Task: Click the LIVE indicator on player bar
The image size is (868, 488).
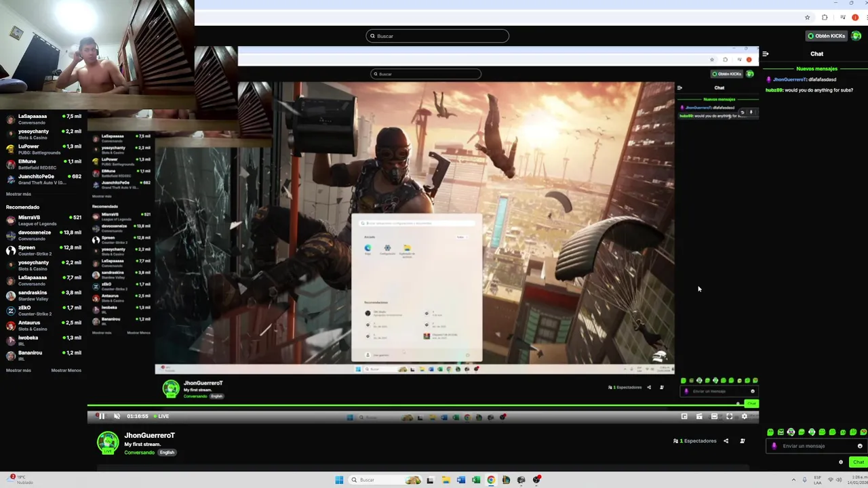Action: [161, 416]
